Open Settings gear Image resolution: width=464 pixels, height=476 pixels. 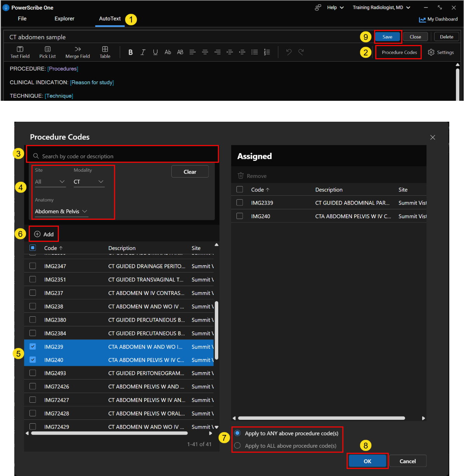point(441,52)
